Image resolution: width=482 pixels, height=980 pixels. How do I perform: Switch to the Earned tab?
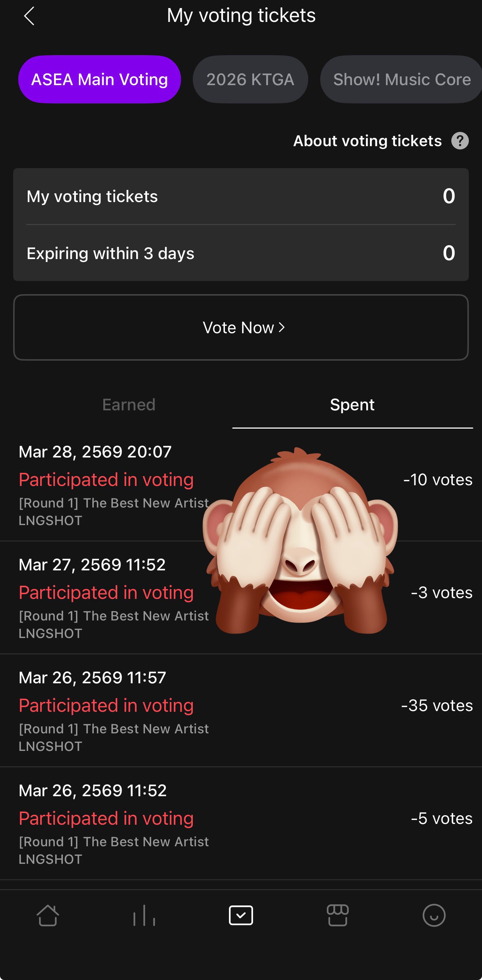tap(129, 405)
